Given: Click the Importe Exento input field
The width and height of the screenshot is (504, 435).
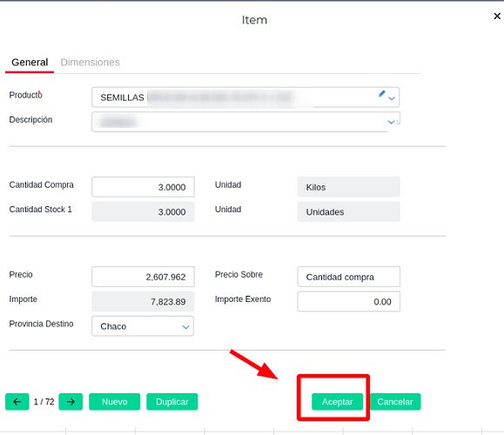Looking at the screenshot, I should pos(349,301).
